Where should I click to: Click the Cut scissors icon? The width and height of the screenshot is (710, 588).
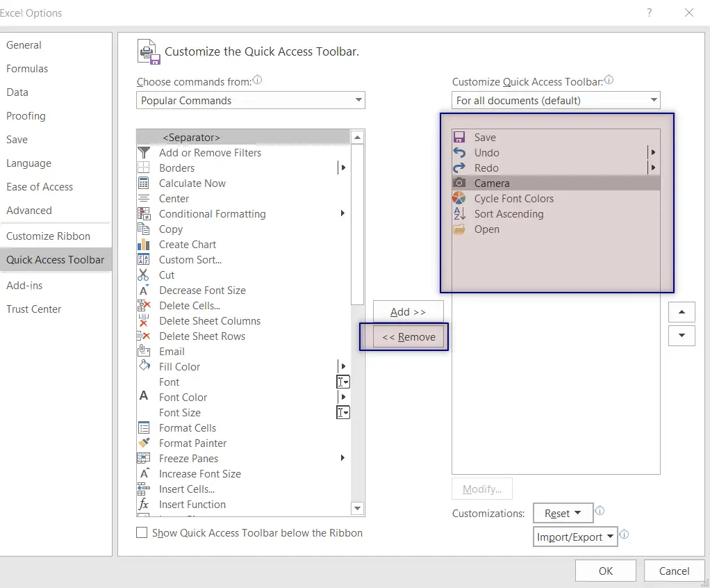pos(144,275)
